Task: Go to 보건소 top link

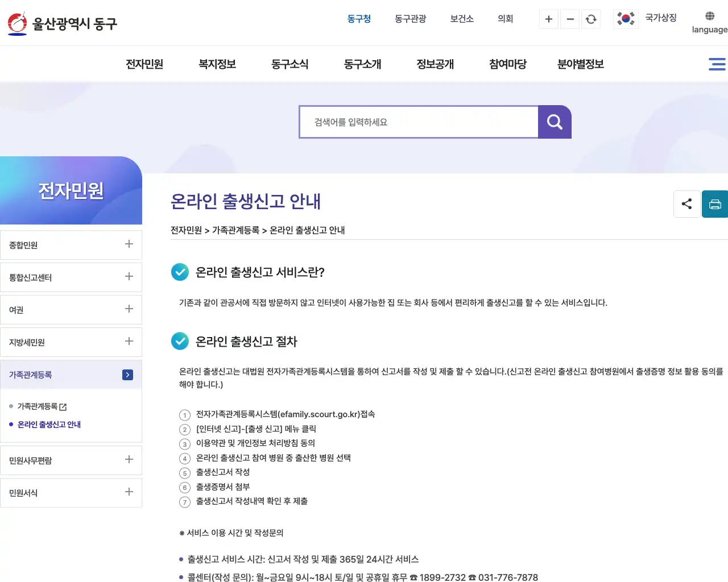Action: 462,19
